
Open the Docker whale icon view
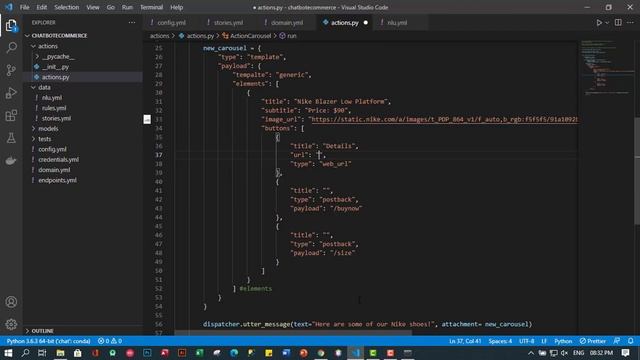point(11,160)
